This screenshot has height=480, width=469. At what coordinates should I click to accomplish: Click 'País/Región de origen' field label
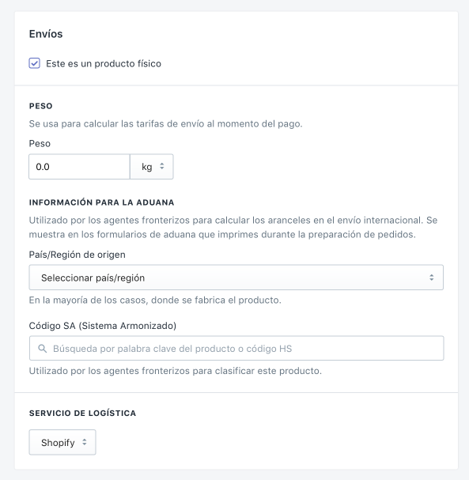(x=77, y=255)
